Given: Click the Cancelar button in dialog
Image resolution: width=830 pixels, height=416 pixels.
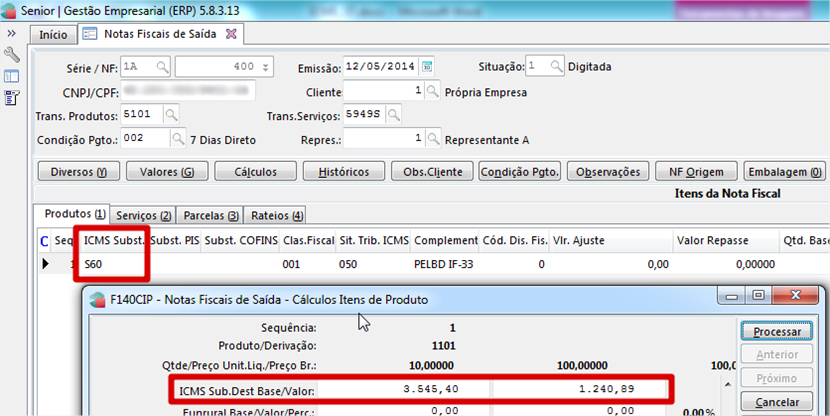Looking at the screenshot, I should [x=777, y=402].
